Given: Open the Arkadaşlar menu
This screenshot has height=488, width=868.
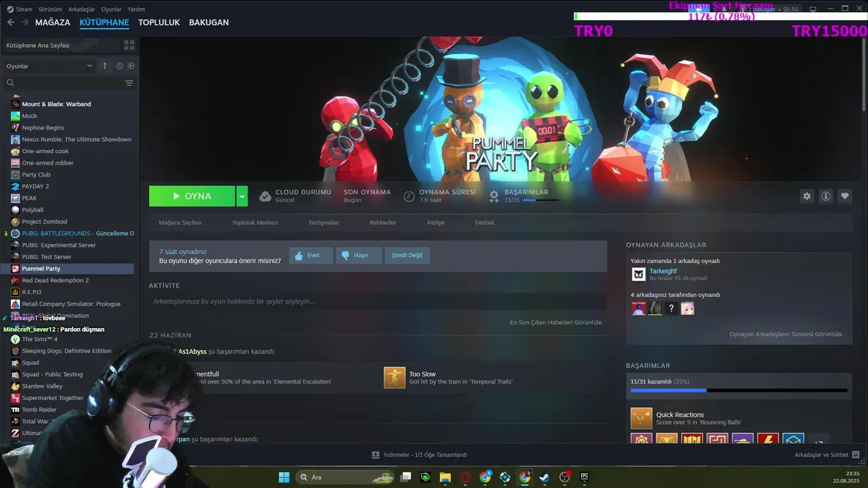Looking at the screenshot, I should (82, 9).
